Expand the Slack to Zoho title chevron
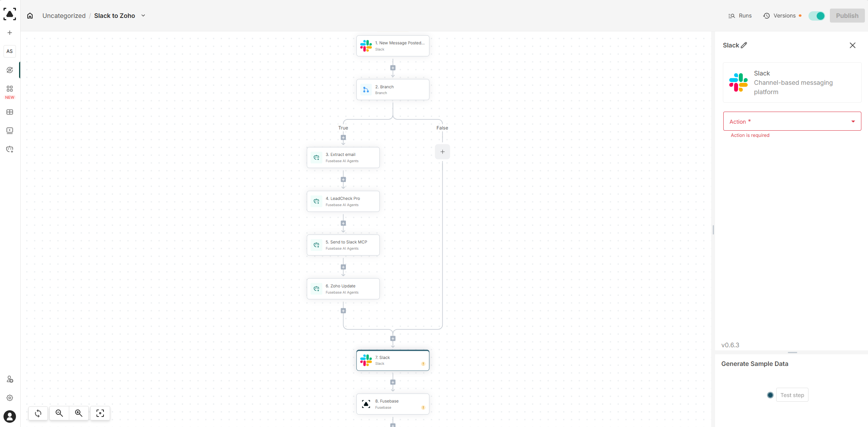Screen dimensions: 868x427 [143, 16]
